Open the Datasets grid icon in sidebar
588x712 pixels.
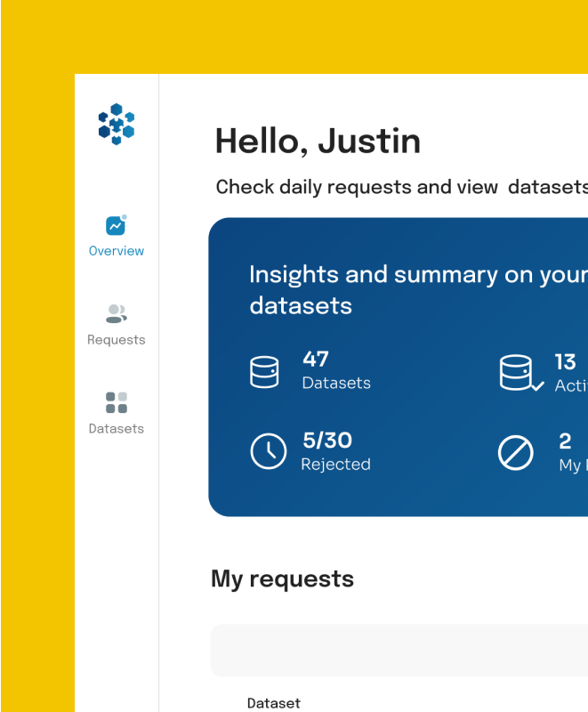click(x=116, y=402)
